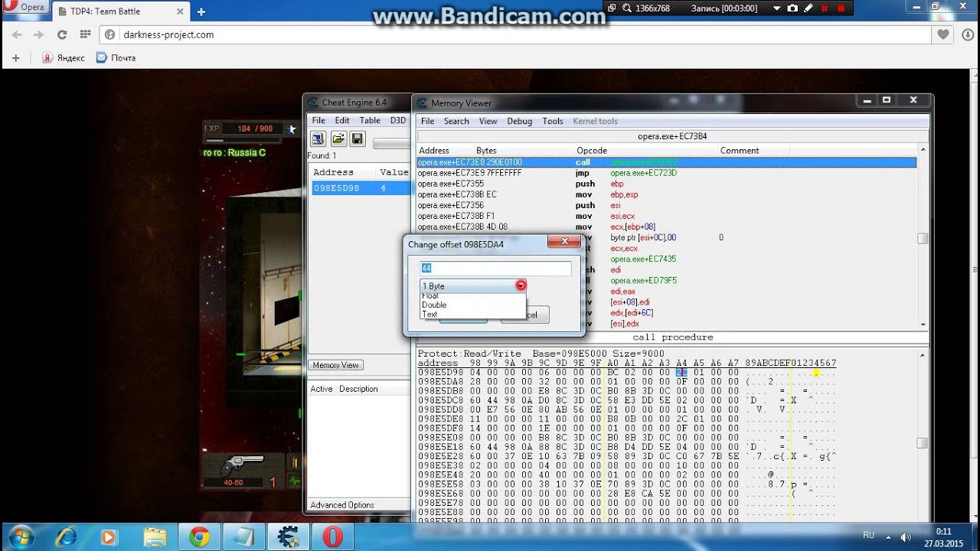Viewport: 980px width, 551px height.
Task: Take a Bandicam screenshot with camera icon
Action: point(792,8)
